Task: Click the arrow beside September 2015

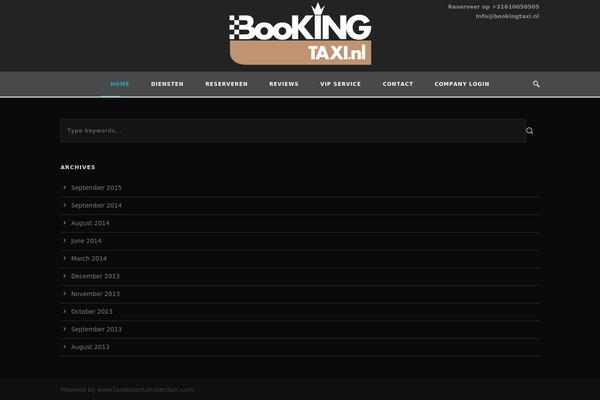Action: point(65,188)
